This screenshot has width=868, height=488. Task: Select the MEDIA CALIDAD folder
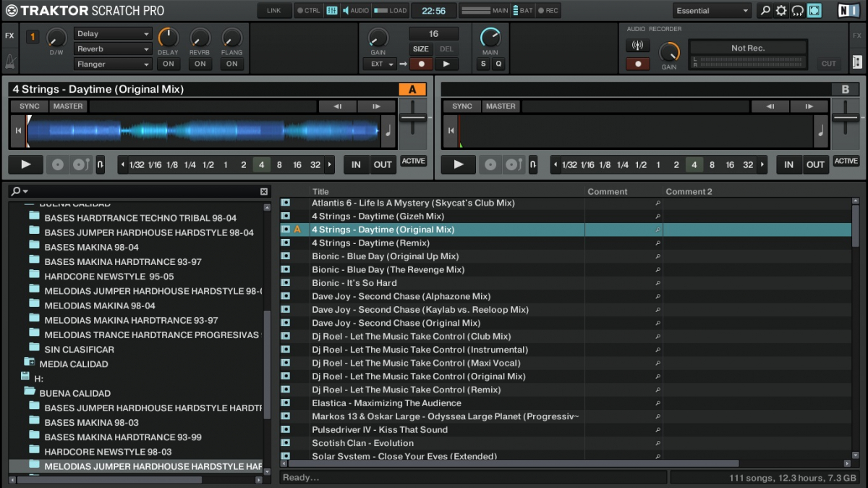(73, 364)
